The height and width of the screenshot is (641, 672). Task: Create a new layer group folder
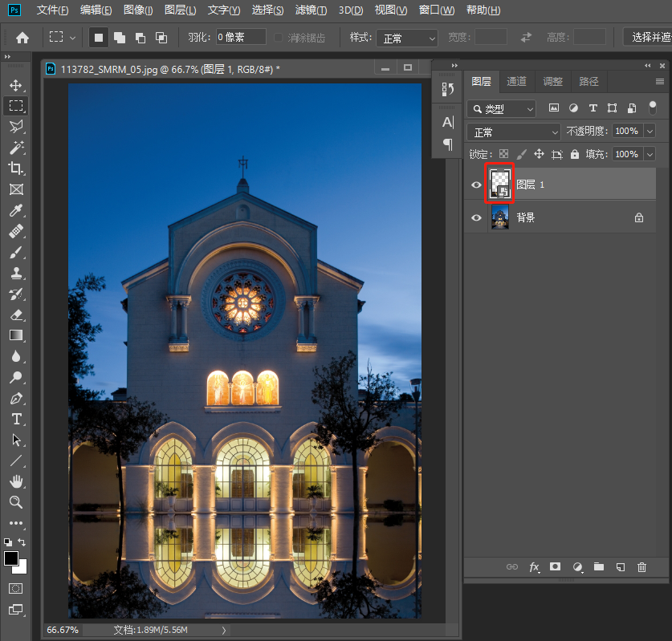(598, 567)
